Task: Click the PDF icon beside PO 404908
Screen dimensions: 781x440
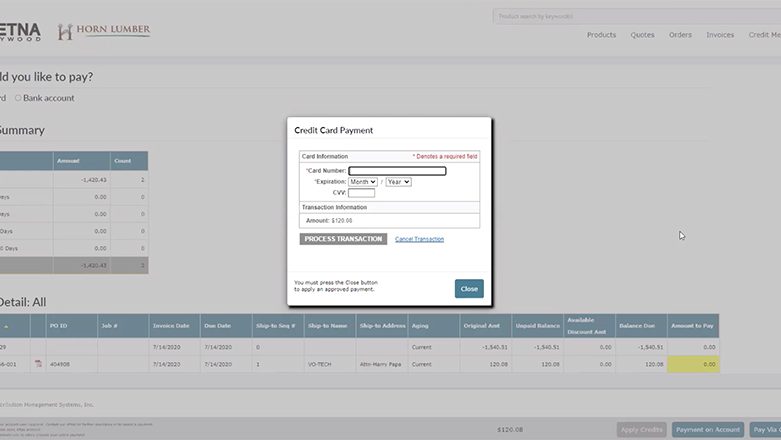Action: (x=38, y=364)
